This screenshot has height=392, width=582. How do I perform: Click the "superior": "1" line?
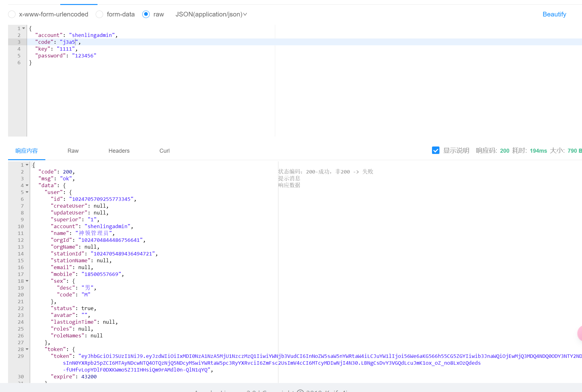pos(75,219)
